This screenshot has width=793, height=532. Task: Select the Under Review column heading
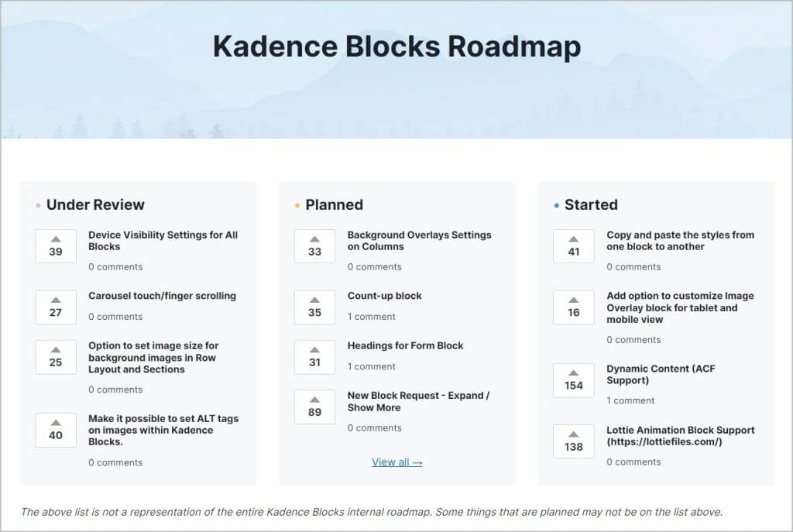95,204
